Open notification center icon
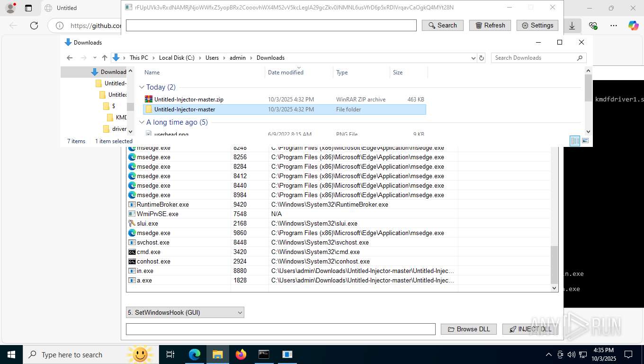 click(628, 355)
